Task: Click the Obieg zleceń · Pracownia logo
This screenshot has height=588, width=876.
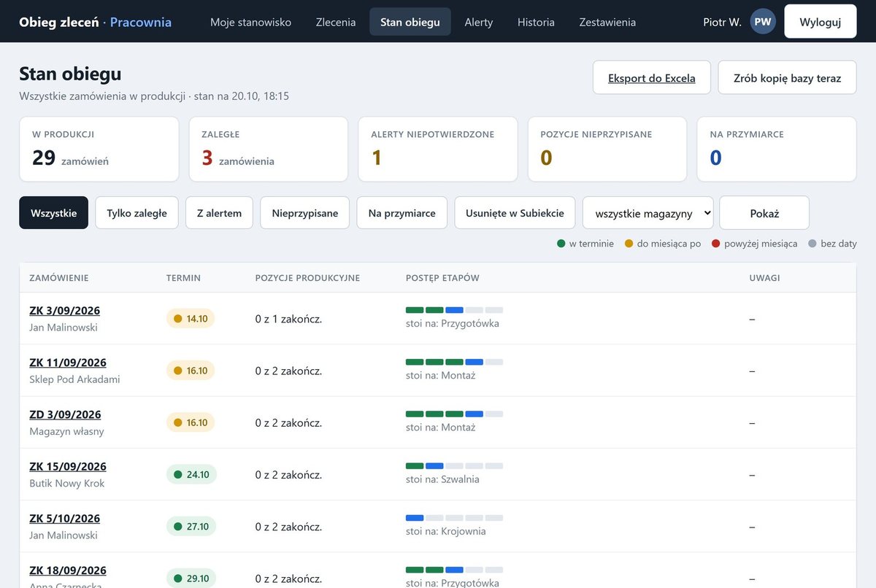Action: click(x=96, y=22)
